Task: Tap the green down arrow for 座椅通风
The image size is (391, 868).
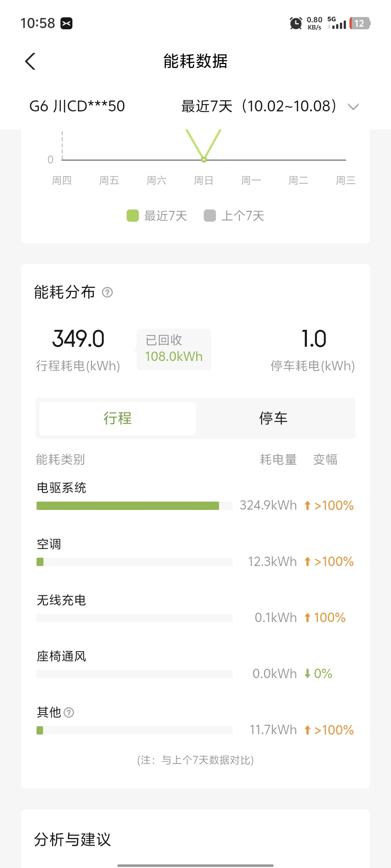Action: pos(307,673)
